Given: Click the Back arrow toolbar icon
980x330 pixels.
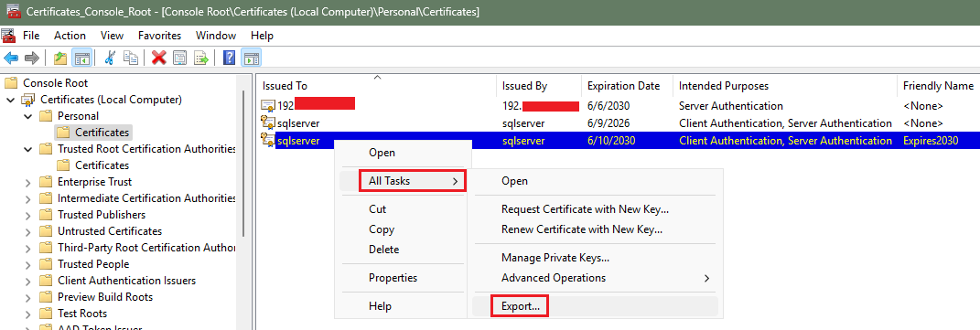Looking at the screenshot, I should point(11,58).
